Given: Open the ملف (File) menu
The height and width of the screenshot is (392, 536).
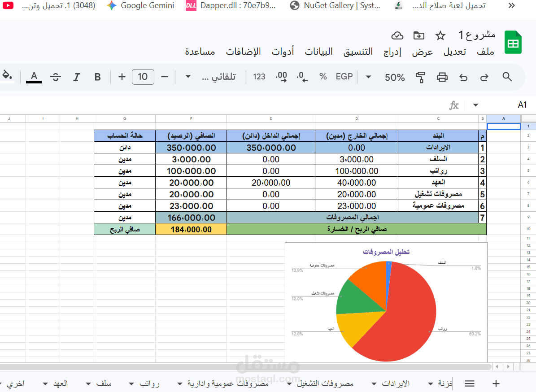Looking at the screenshot, I should pos(485,52).
